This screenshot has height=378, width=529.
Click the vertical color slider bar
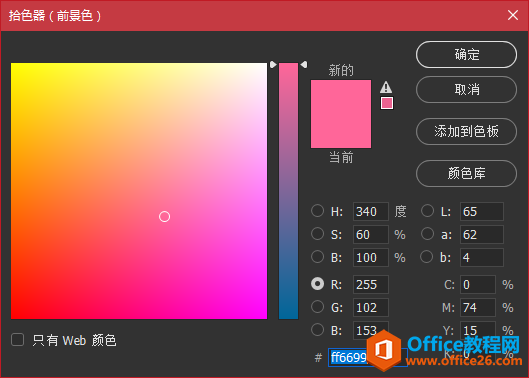click(x=288, y=191)
